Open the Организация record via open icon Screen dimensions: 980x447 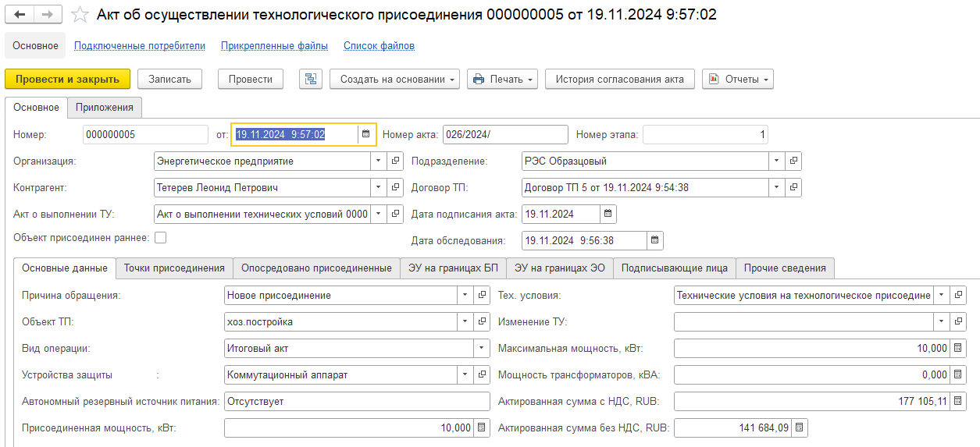(x=396, y=161)
